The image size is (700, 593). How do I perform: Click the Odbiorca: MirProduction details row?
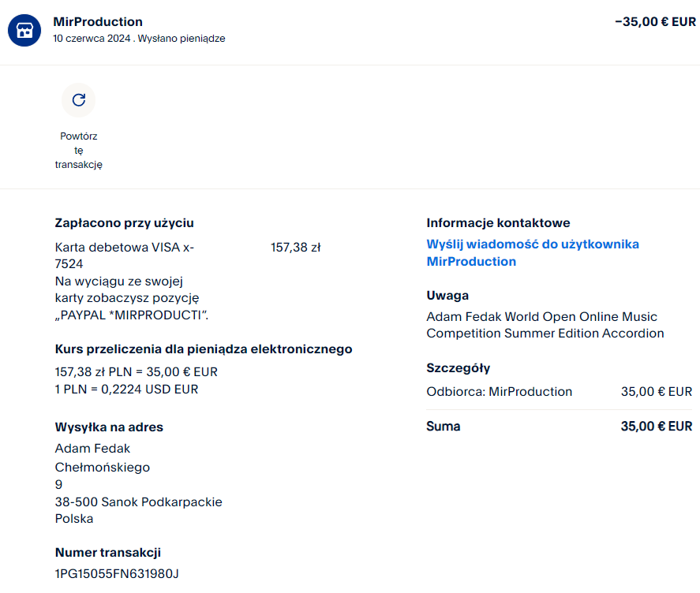pyautogui.click(x=500, y=392)
